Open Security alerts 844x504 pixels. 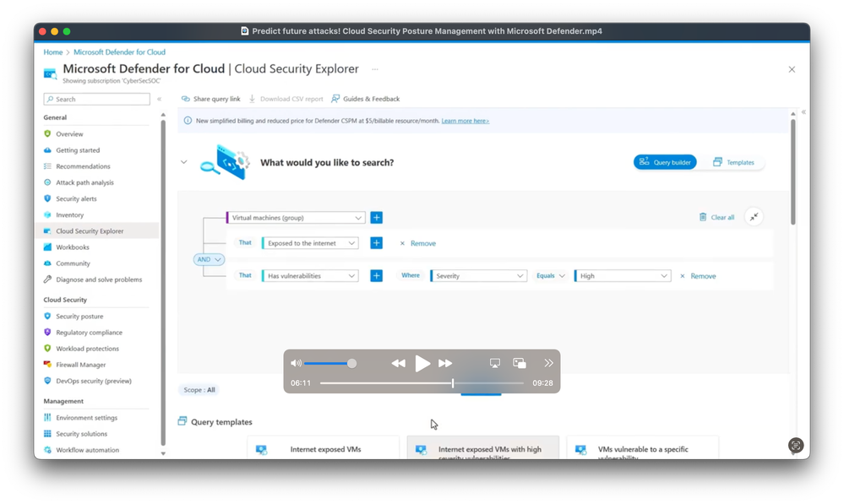(76, 198)
